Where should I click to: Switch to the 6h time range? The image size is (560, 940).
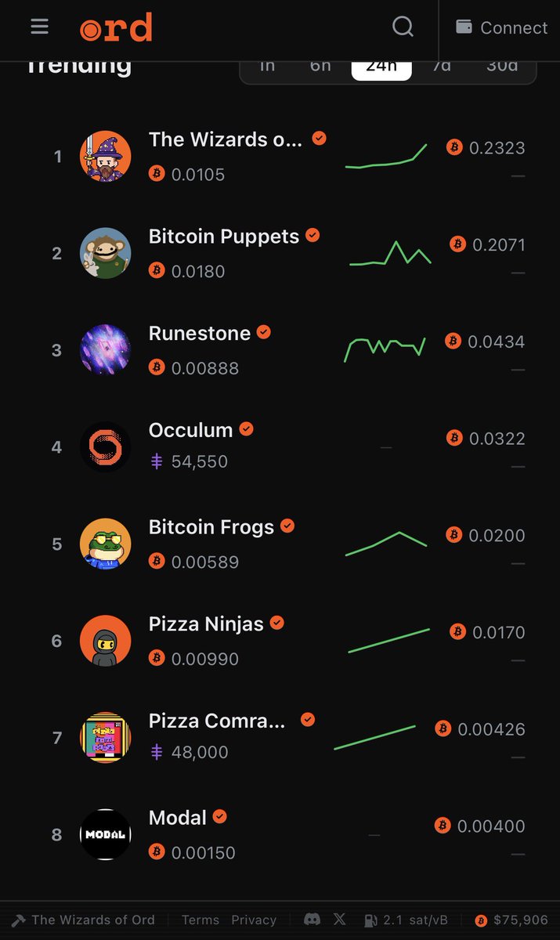pos(320,67)
